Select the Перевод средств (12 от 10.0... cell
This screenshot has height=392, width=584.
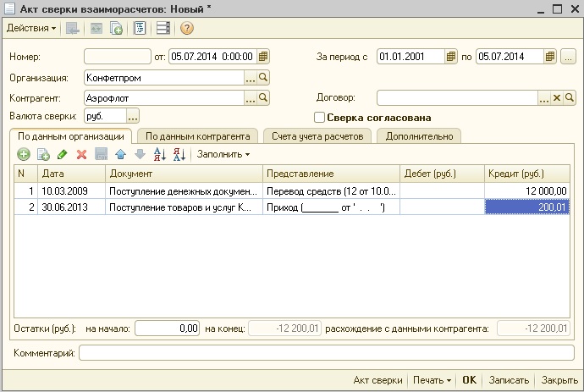tap(331, 191)
